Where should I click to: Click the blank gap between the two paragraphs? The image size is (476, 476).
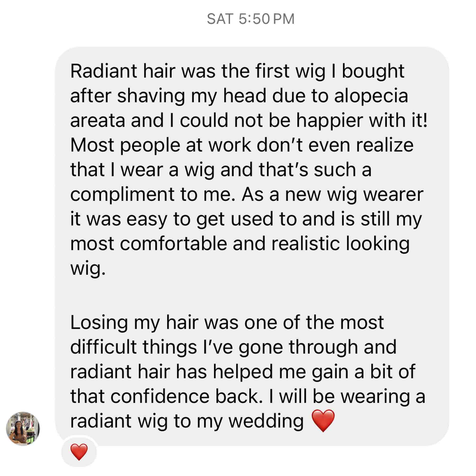click(x=251, y=296)
